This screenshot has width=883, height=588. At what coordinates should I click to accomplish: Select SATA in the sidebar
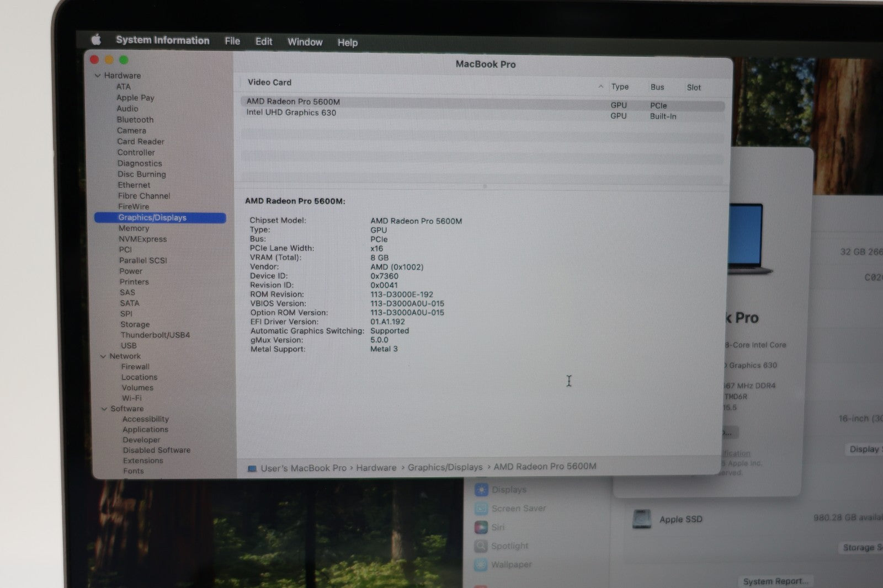(130, 303)
